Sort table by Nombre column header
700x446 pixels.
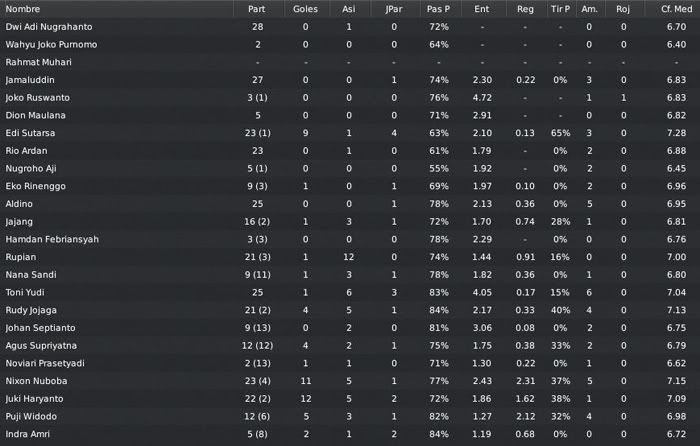tap(23, 9)
